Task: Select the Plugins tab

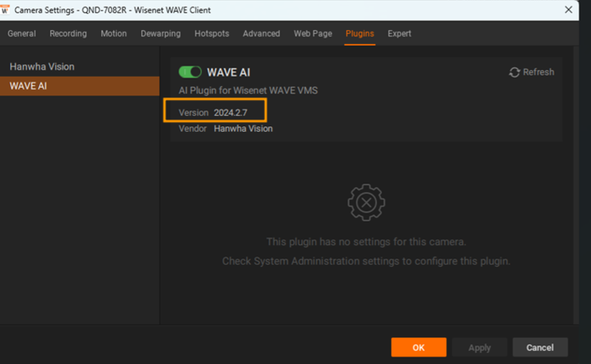Action: coord(359,33)
